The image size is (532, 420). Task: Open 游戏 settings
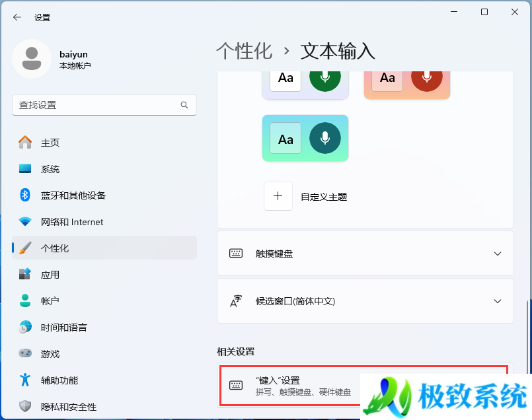click(104, 354)
